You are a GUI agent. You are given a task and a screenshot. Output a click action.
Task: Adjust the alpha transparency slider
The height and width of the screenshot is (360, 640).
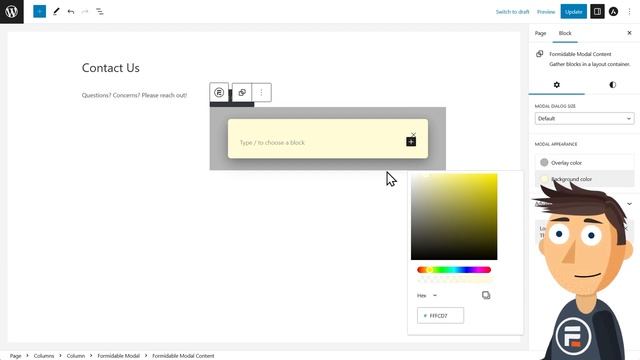click(x=454, y=280)
